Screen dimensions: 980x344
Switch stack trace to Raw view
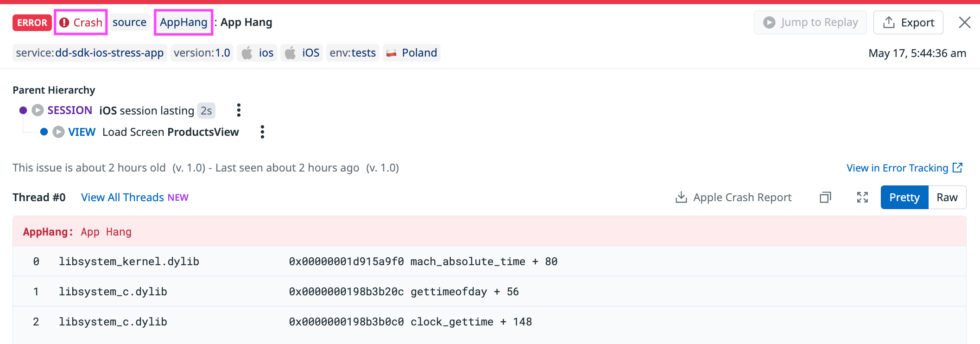[x=947, y=197]
